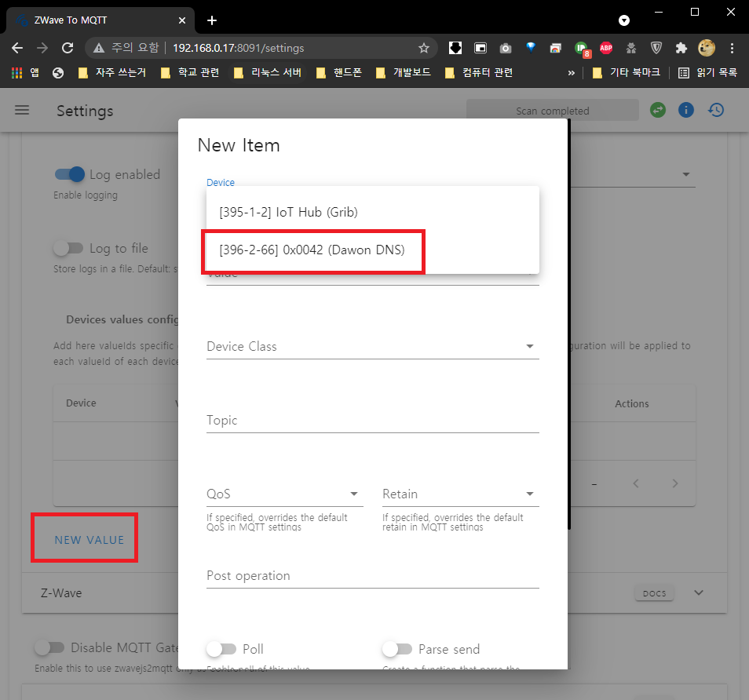Image resolution: width=749 pixels, height=700 pixels.
Task: Click the Scan completed status box
Action: pyautogui.click(x=552, y=111)
